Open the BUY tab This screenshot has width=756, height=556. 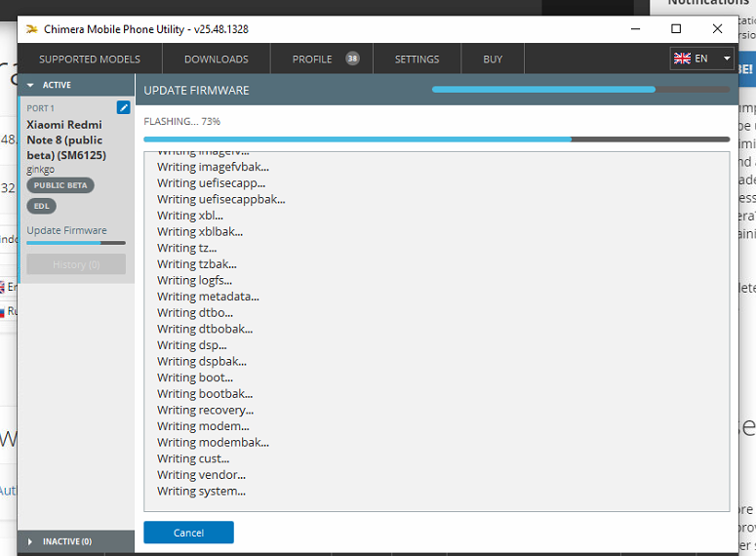click(x=493, y=60)
